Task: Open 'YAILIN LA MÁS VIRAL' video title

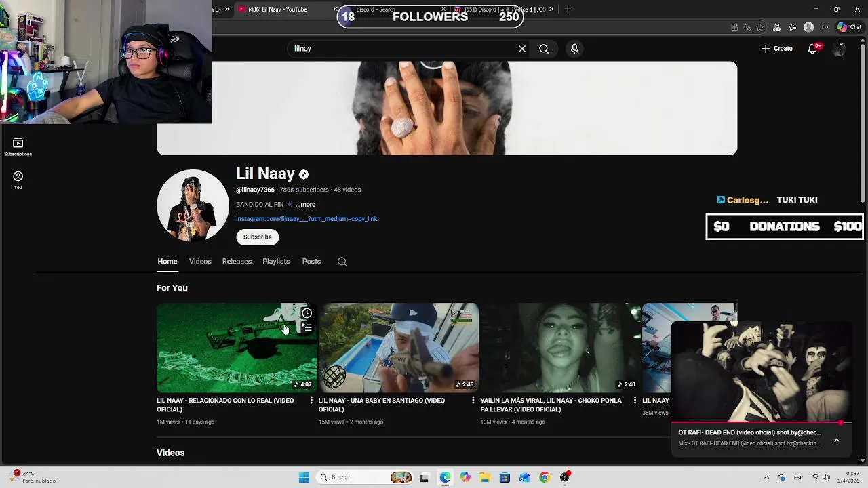Action: (551, 405)
